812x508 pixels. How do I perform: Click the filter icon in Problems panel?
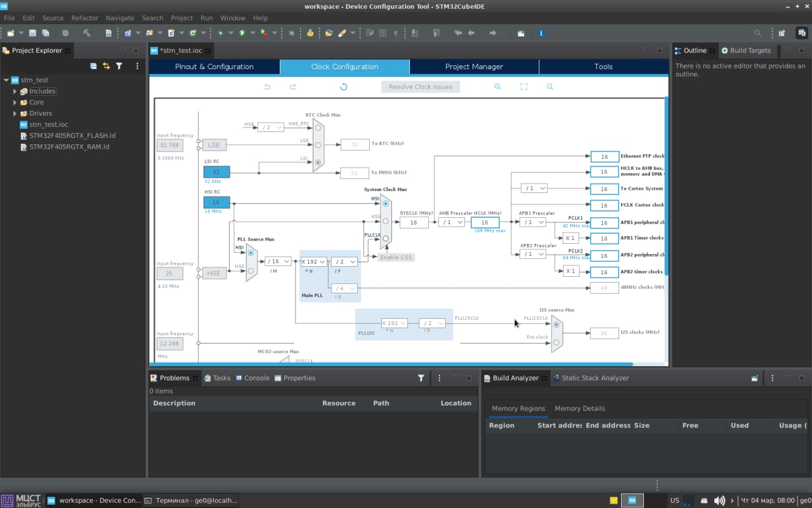pos(421,378)
